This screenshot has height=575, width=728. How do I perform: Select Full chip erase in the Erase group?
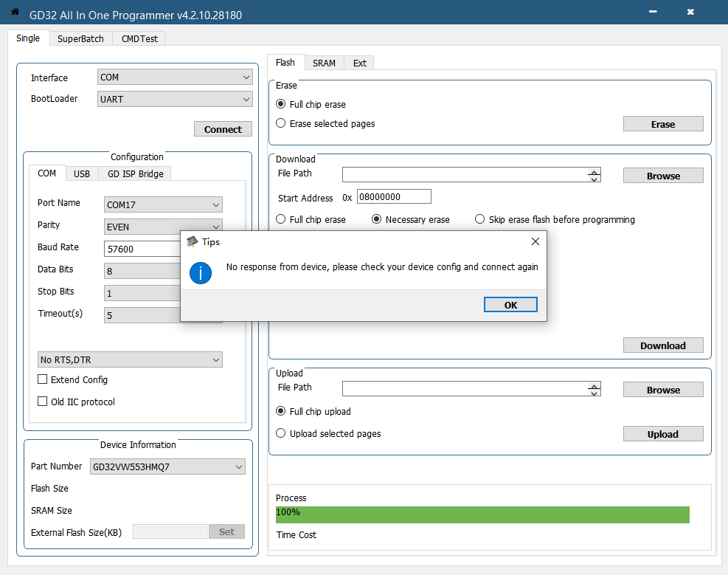point(280,104)
